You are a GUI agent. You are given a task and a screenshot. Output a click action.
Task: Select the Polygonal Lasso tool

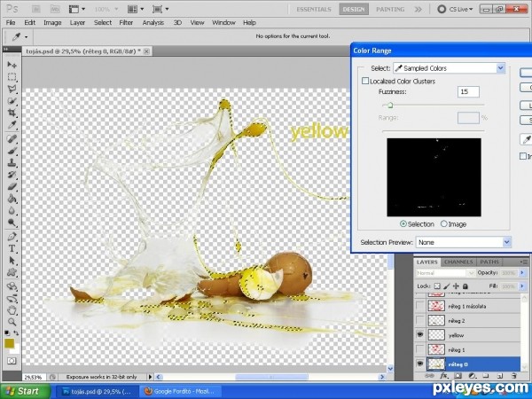(12, 89)
